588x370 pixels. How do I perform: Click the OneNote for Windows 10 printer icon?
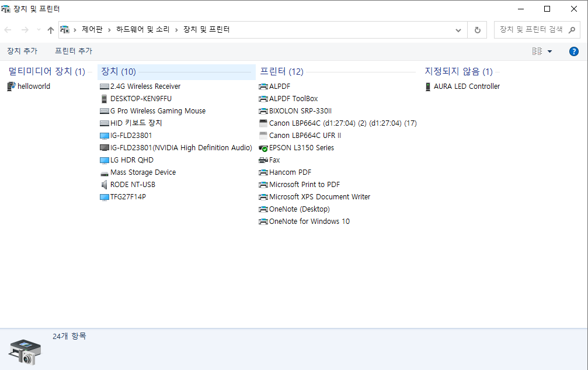[263, 222]
